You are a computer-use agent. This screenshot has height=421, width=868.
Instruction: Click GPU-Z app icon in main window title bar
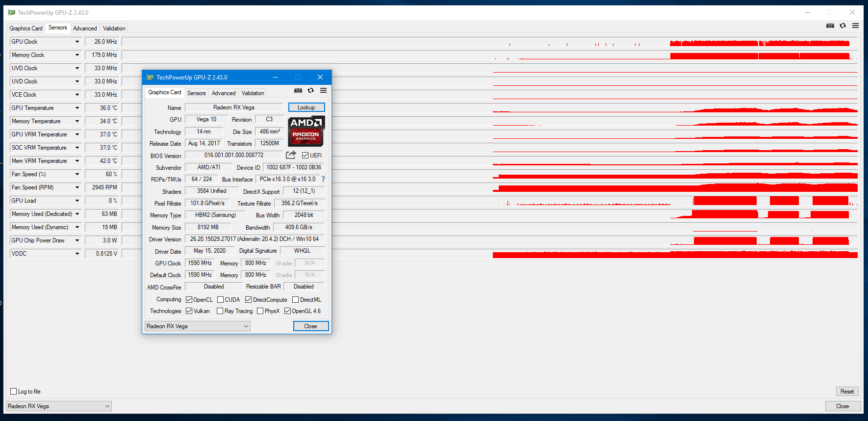pos(12,12)
